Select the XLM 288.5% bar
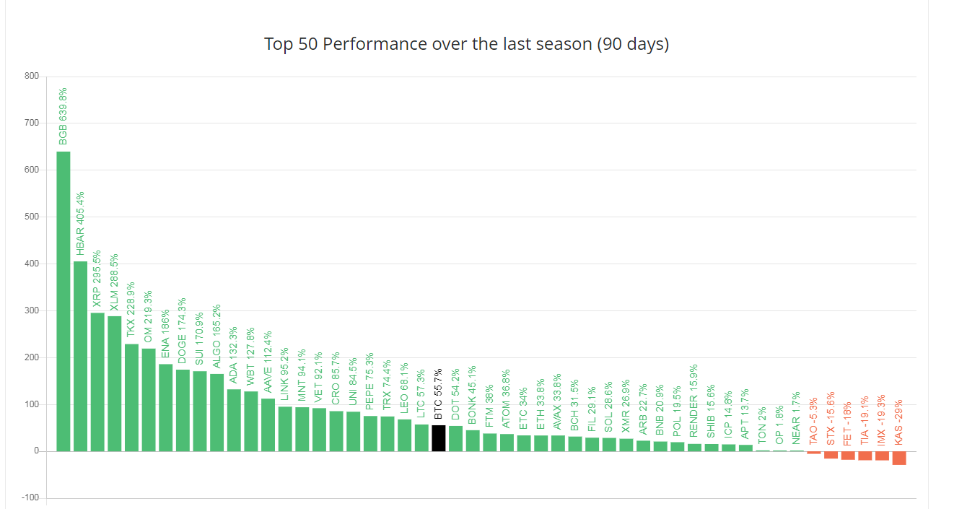980x509 pixels. click(115, 383)
